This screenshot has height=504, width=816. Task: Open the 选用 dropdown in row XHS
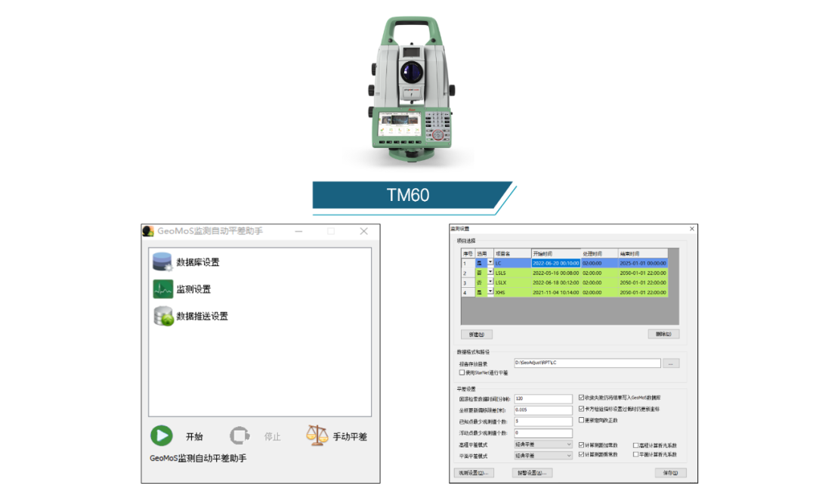pyautogui.click(x=490, y=292)
